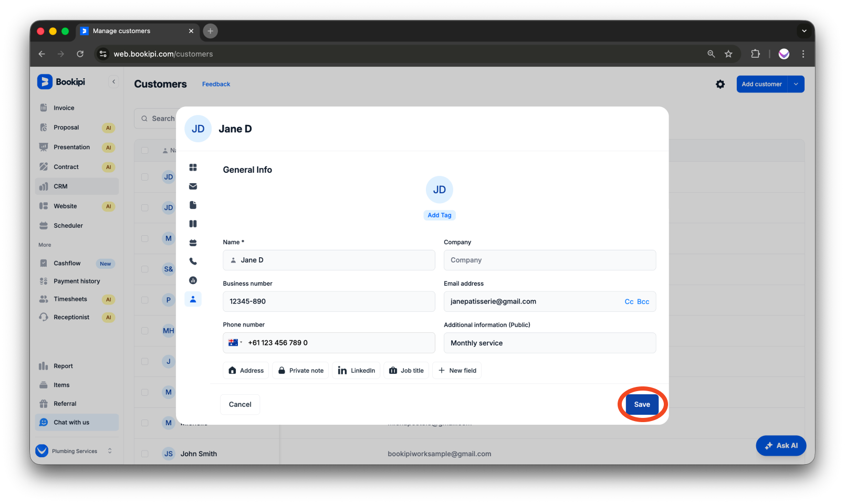Open the phone country flag selector

[x=235, y=343]
